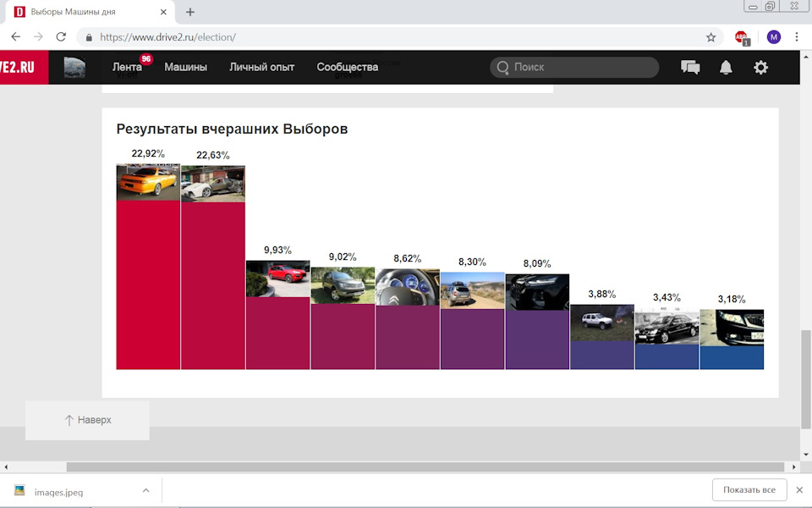
Task: Click the 22,92% percentage label
Action: point(148,153)
